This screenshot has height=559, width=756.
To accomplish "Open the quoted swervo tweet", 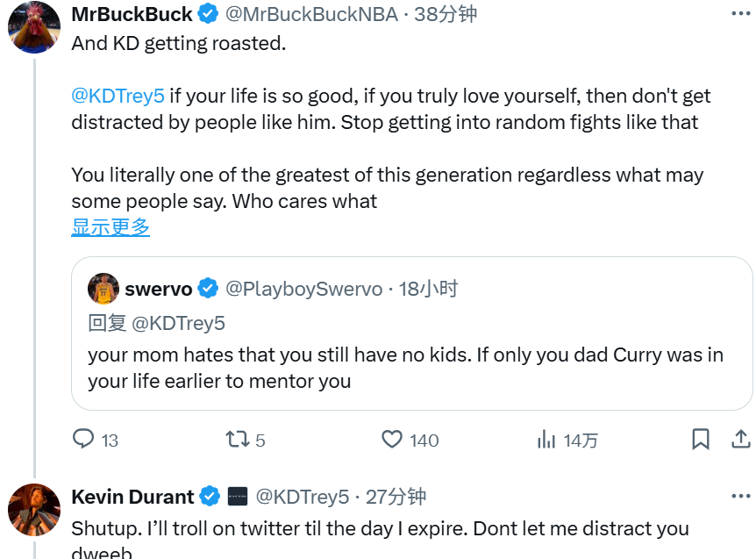I will coord(410,369).
